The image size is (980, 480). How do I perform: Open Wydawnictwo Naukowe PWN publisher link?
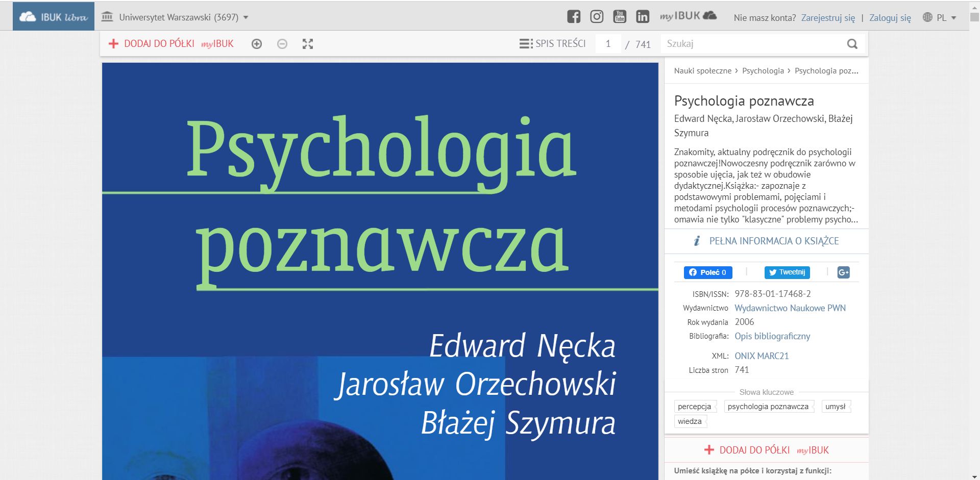(790, 308)
